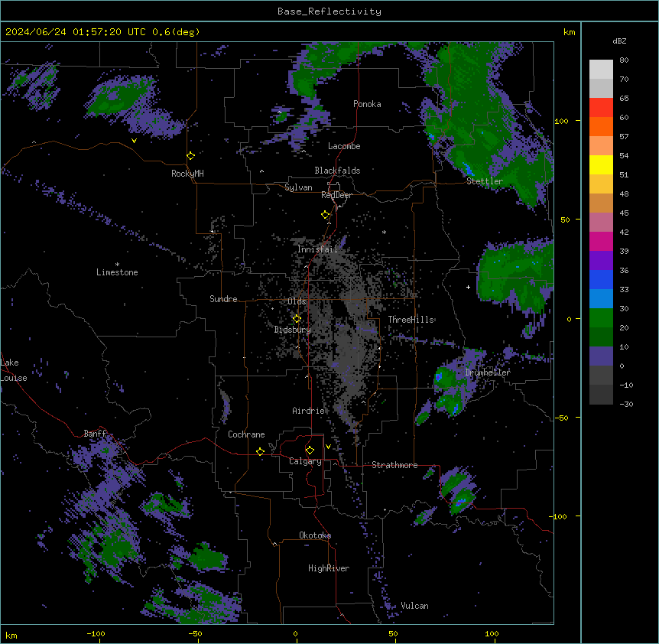Select the magenta 42-39 dBZ legend swatch

(601, 242)
